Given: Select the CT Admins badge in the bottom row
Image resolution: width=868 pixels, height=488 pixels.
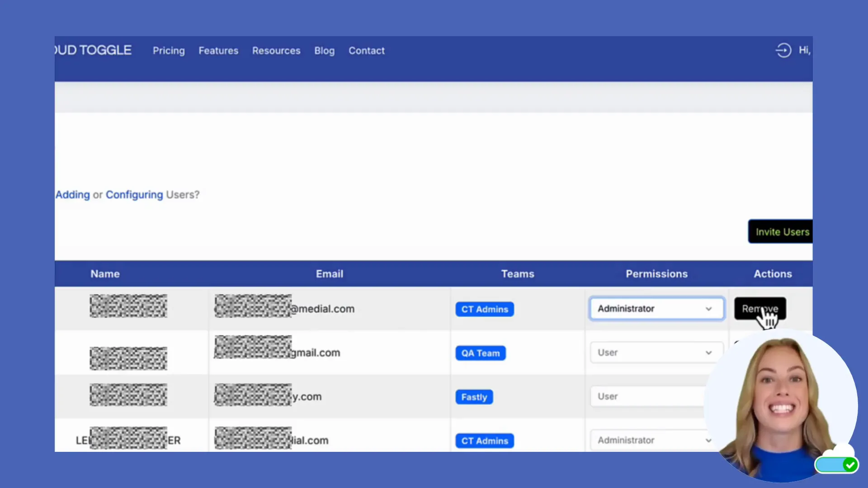Looking at the screenshot, I should coord(485,441).
